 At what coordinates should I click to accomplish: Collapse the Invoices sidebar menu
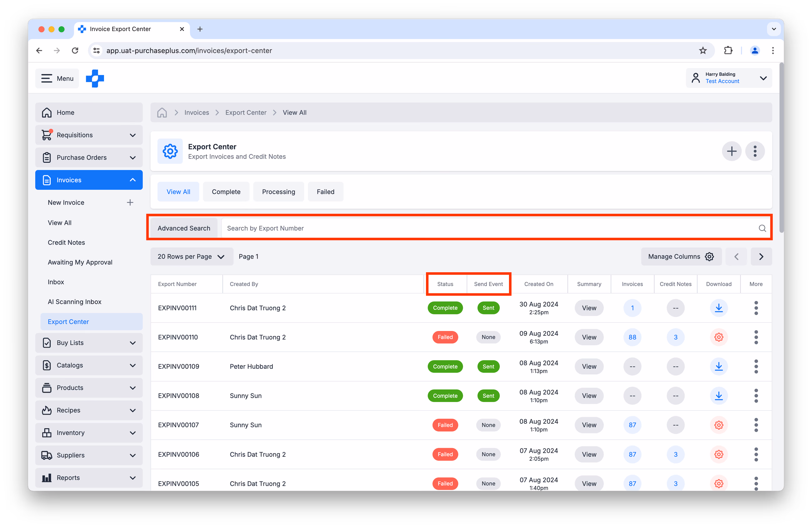point(89,180)
